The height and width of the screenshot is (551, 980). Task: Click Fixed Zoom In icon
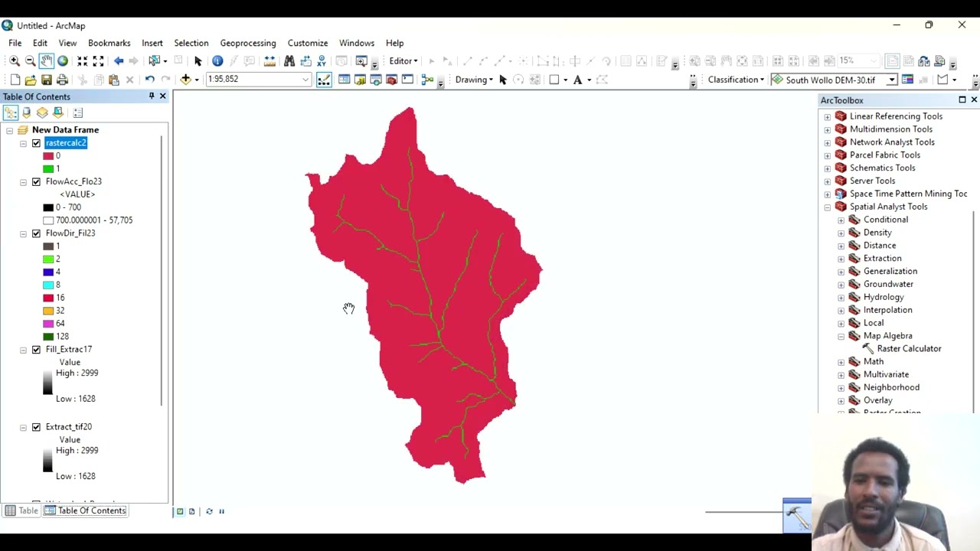pos(82,61)
